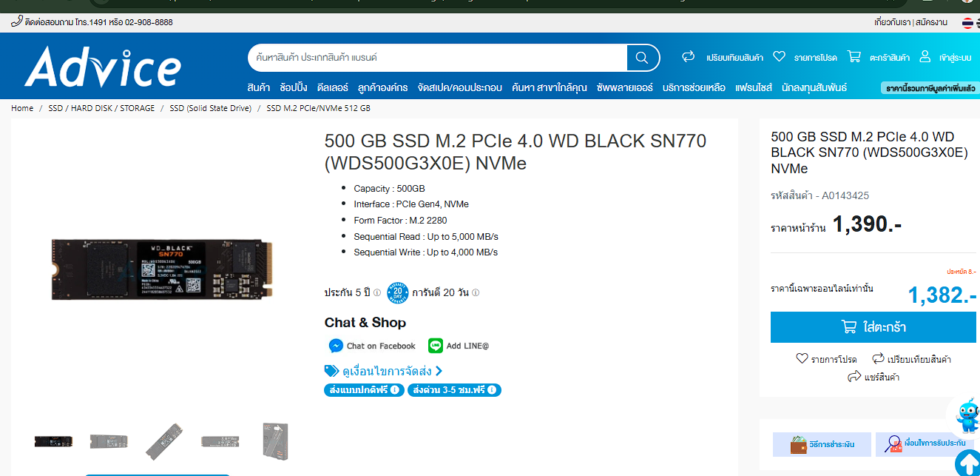Click the share product arrow icon

point(854,377)
